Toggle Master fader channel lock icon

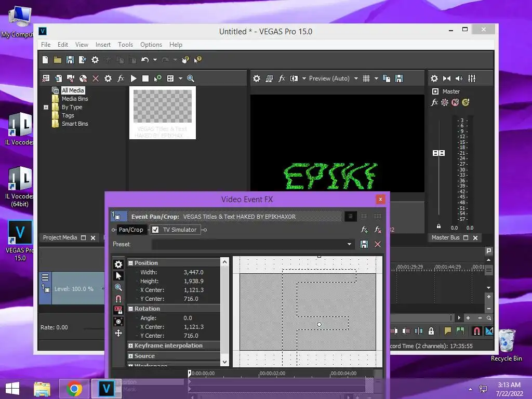(x=438, y=226)
